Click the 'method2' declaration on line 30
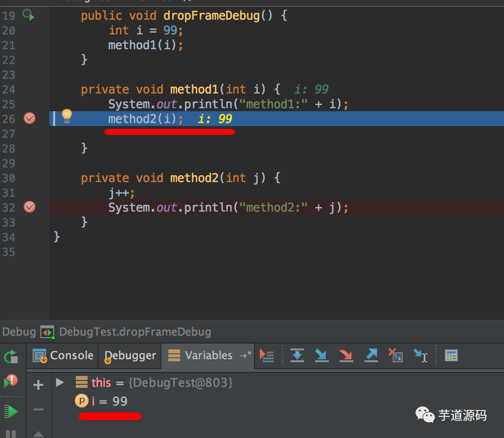Image resolution: width=504 pixels, height=438 pixels. tap(194, 178)
